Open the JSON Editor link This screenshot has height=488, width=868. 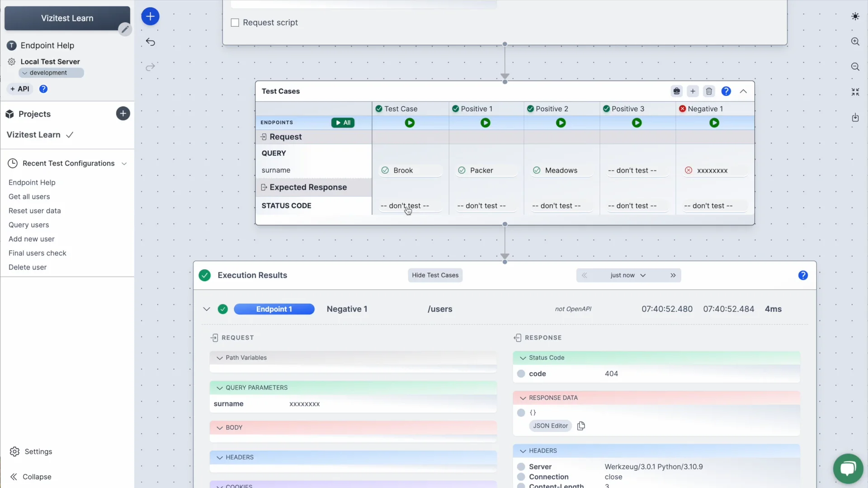(550, 426)
